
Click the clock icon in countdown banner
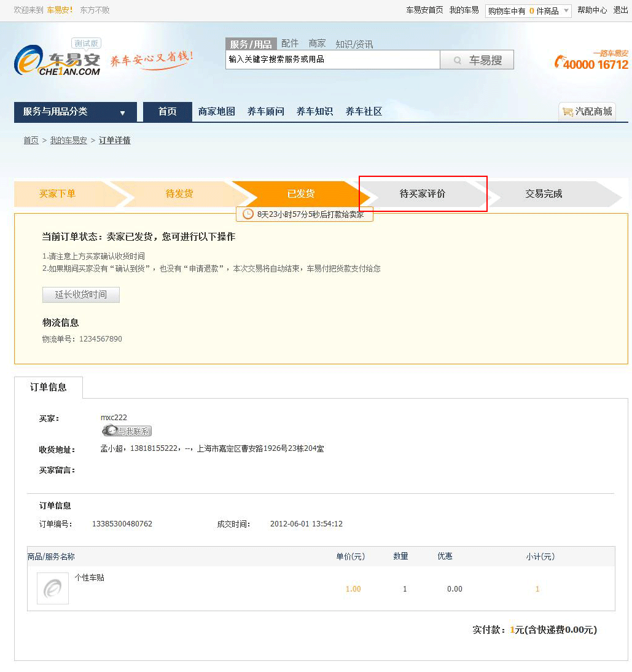248,214
